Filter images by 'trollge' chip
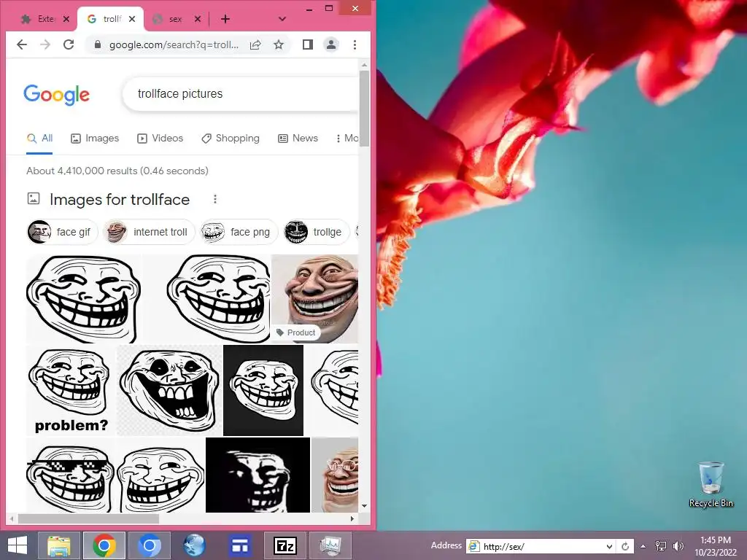 [317, 232]
